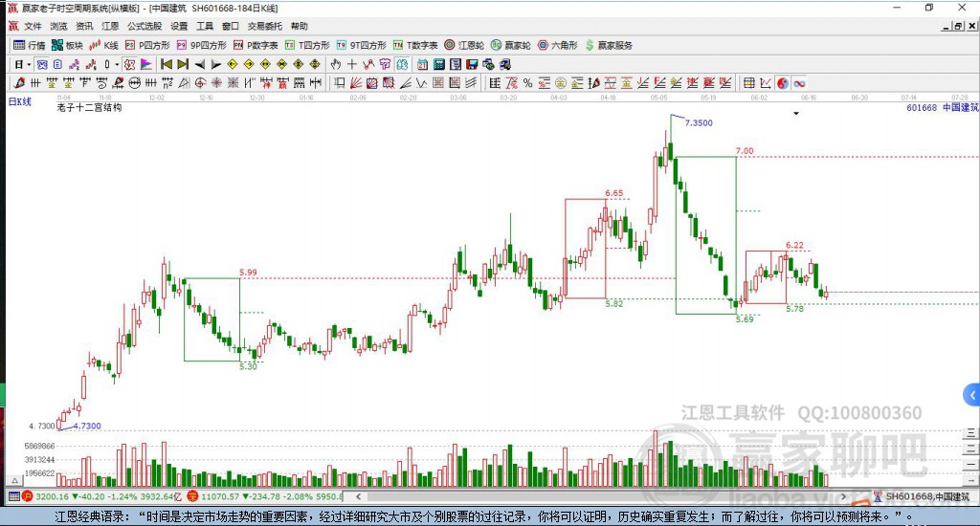Select the crosshair cursor tool
The width and height of the screenshot is (980, 526).
pyautogui.click(x=352, y=64)
